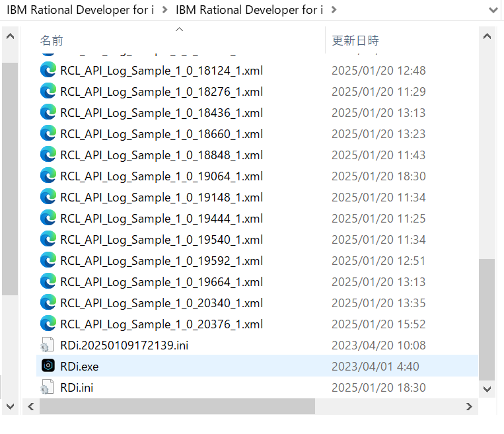
Task: Click the file list scroll down arrow
Action: coord(487,389)
